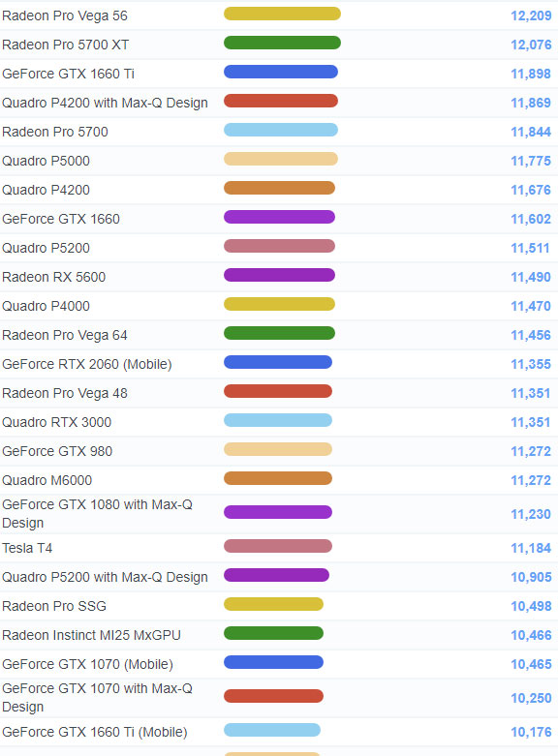This screenshot has width=558, height=756.
Task: Click score 11,898
Action: coord(531,74)
